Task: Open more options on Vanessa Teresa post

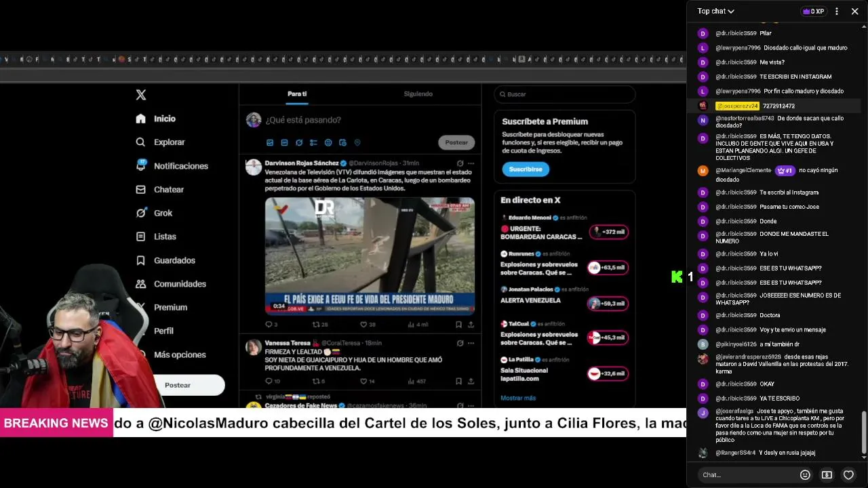Action: tap(471, 343)
